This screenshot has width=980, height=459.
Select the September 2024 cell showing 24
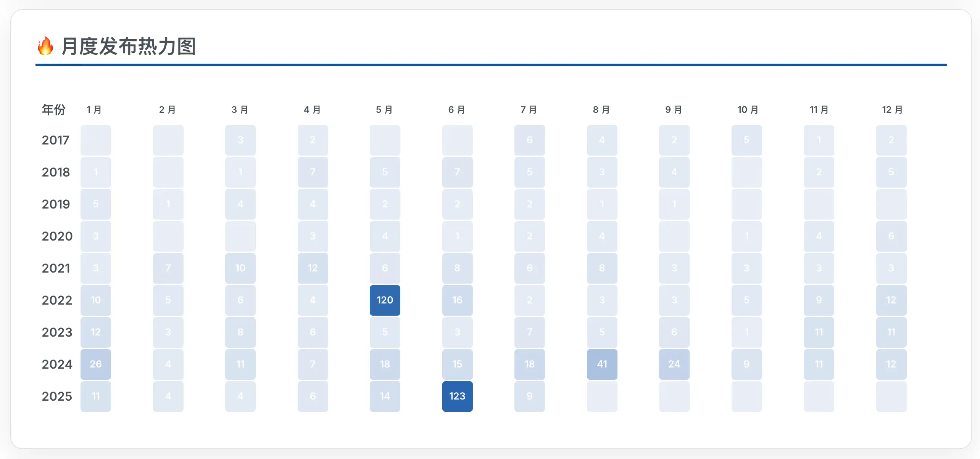pyautogui.click(x=674, y=364)
